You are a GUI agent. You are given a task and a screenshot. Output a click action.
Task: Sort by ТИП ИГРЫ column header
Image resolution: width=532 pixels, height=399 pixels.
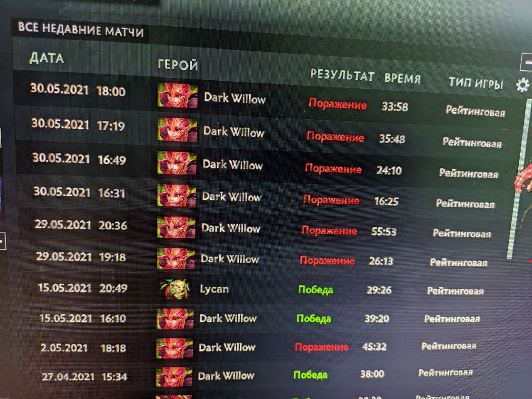pyautogui.click(x=476, y=82)
